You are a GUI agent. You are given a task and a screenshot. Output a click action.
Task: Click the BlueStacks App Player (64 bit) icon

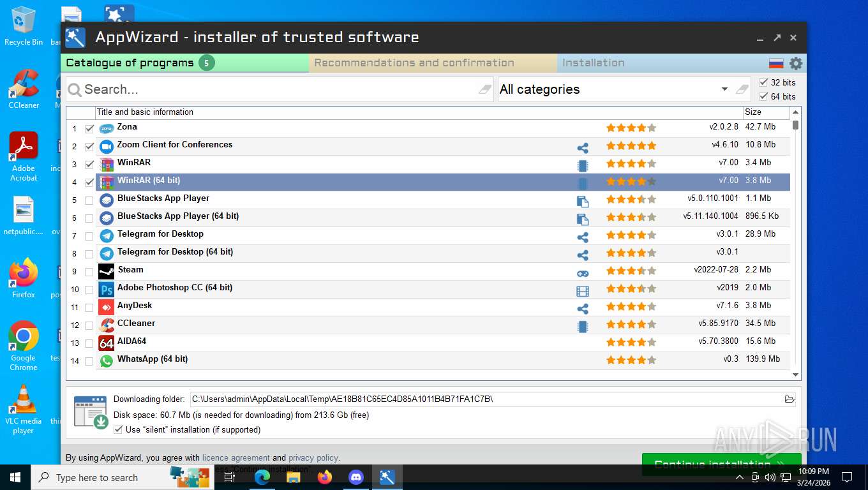click(x=107, y=218)
